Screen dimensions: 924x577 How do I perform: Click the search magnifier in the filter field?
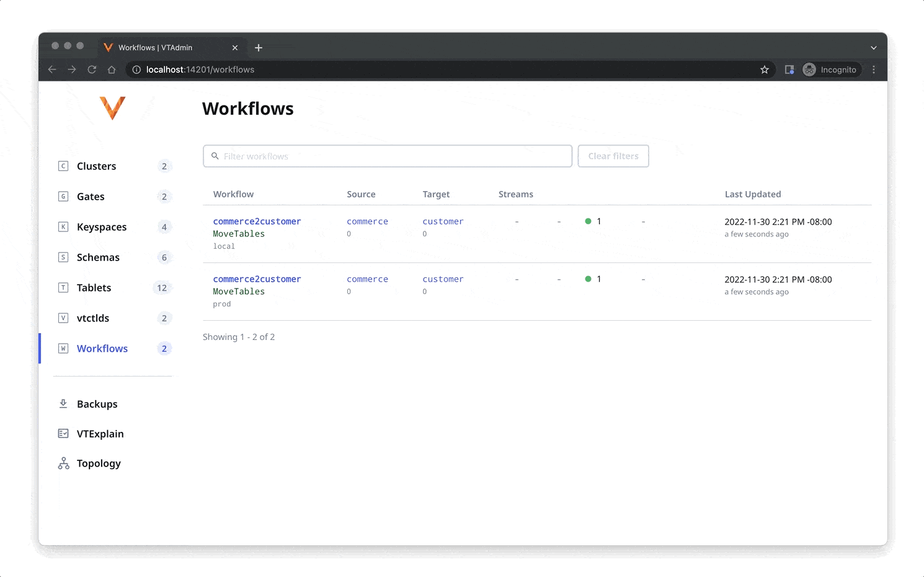(215, 156)
